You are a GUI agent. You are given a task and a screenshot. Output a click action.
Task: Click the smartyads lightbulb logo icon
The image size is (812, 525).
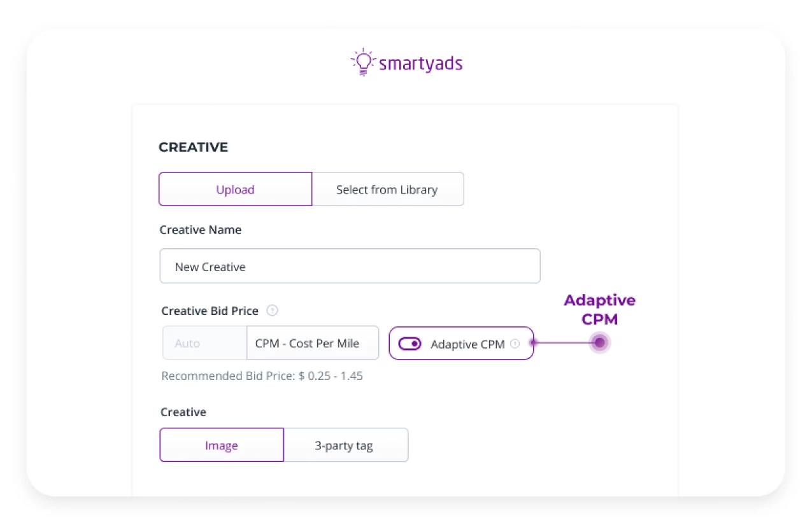(361, 62)
